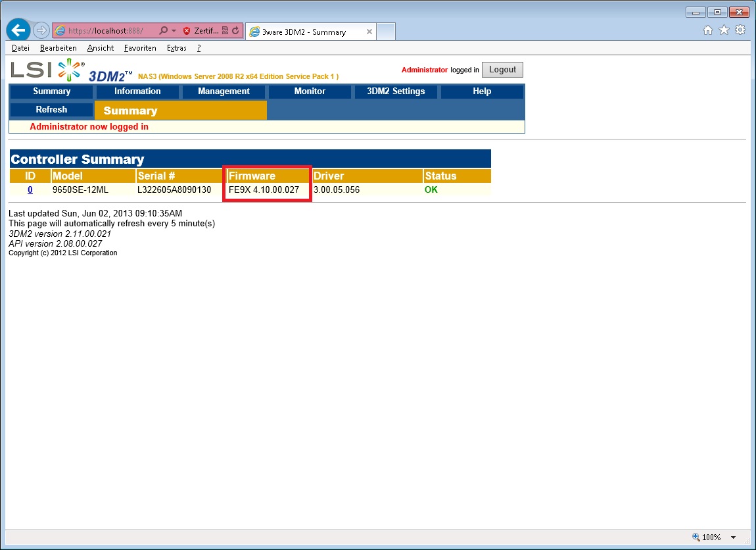This screenshot has width=756, height=550.
Task: Click the Model column header
Action: (x=93, y=176)
